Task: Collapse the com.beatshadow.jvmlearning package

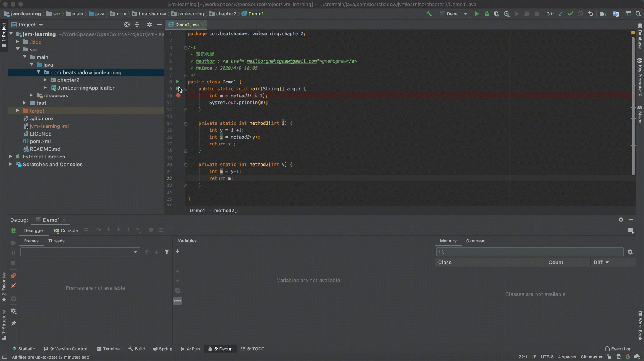Action: [x=38, y=72]
